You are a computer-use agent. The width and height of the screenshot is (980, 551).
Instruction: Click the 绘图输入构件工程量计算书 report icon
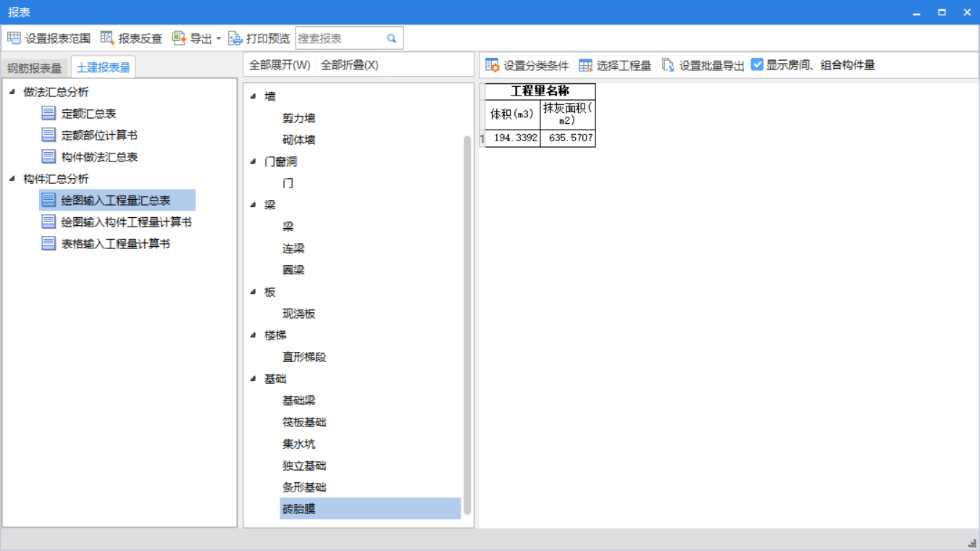(x=49, y=222)
